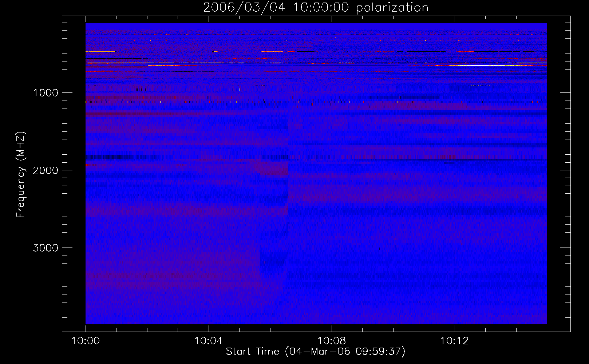The height and width of the screenshot is (364, 589).
Task: Click the '10:12' time axis label
Action: click(x=455, y=341)
